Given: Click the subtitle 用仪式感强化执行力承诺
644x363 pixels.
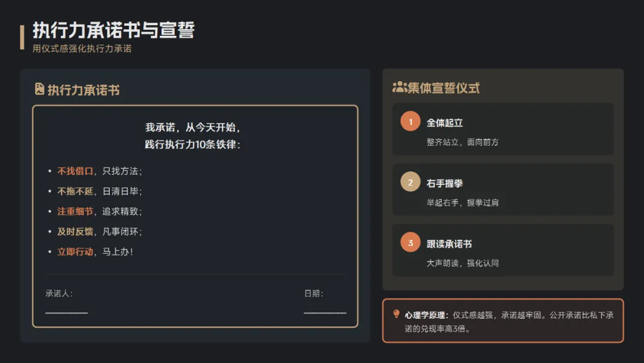Looking at the screenshot, I should pos(82,48).
